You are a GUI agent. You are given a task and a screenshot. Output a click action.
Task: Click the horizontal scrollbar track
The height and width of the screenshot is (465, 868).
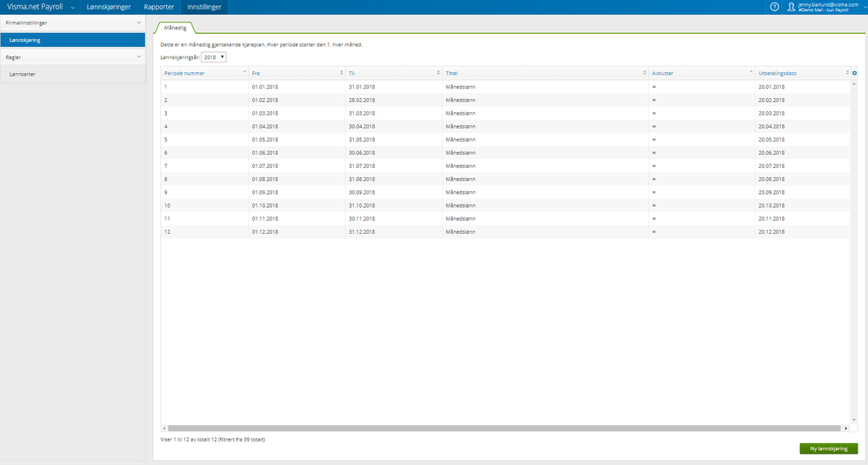[x=504, y=428]
